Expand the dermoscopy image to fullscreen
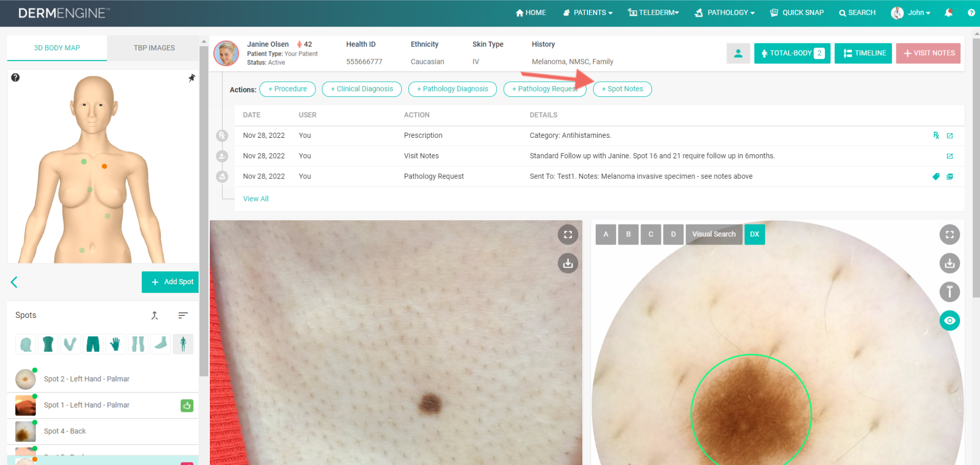Viewport: 980px width, 465px height. coord(949,235)
